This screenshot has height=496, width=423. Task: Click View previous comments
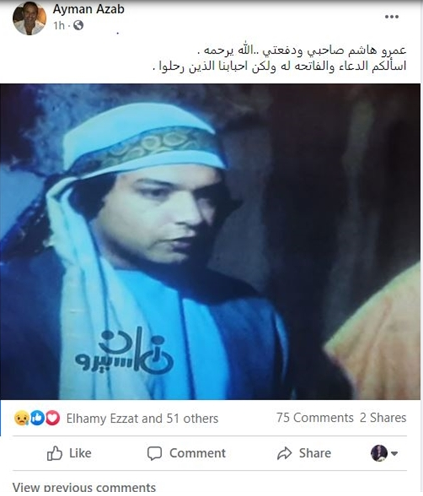pyautogui.click(x=84, y=487)
